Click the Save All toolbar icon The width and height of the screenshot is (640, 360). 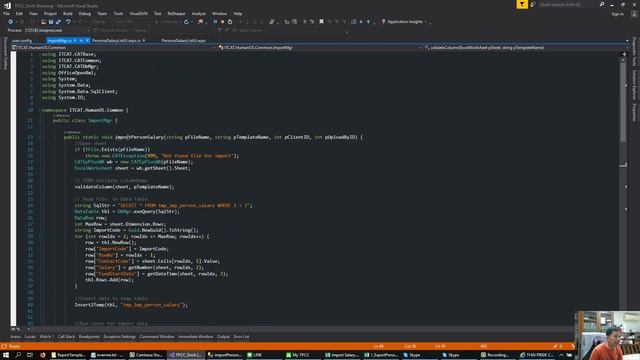[58, 22]
